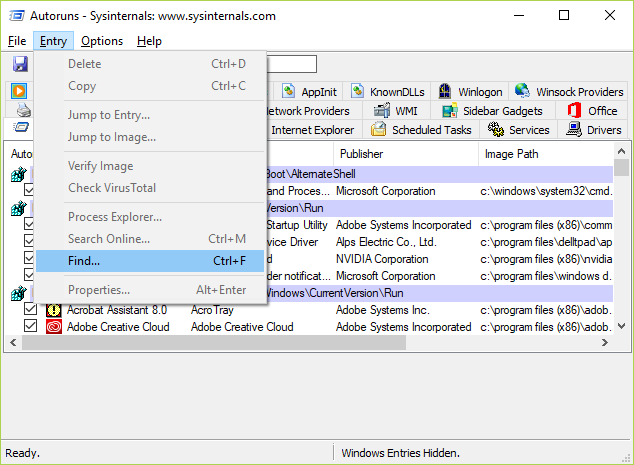Toggle the Acrobat Assistant 8.0 checkbox
This screenshot has height=465, width=634.
[30, 309]
